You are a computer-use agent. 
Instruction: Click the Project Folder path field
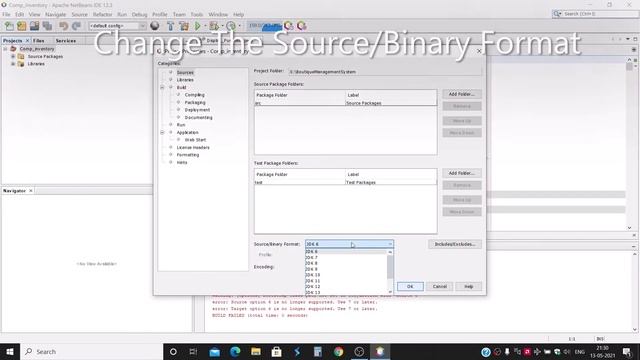point(385,72)
